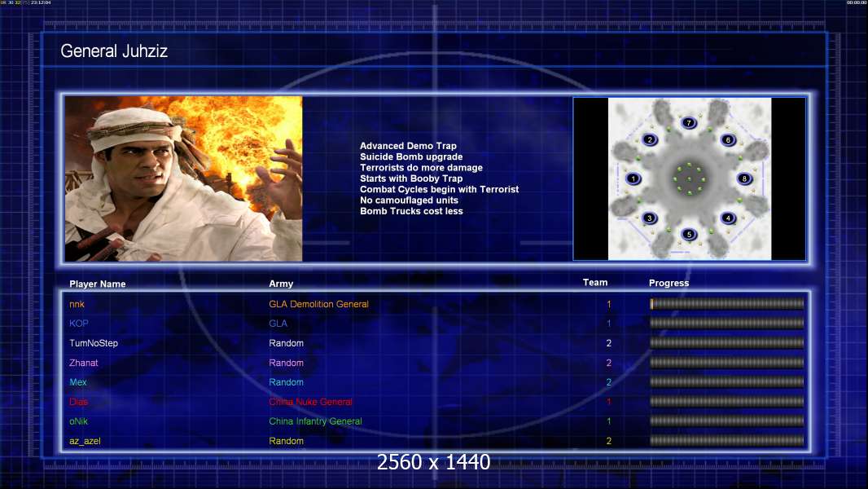This screenshot has height=489, width=868.
Task: Click the Army column header
Action: (281, 284)
